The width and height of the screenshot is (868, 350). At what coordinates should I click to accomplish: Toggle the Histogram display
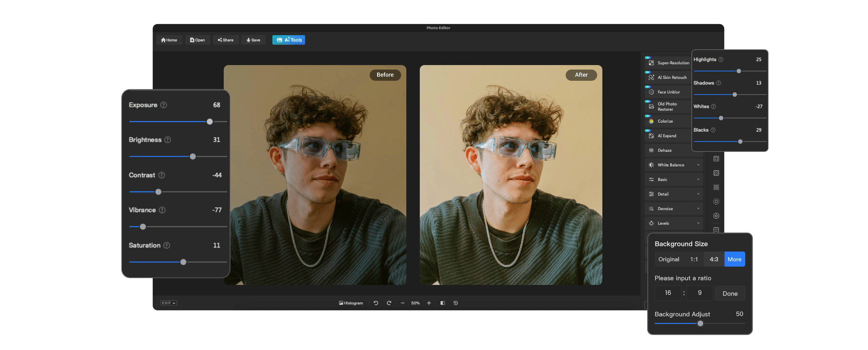351,303
